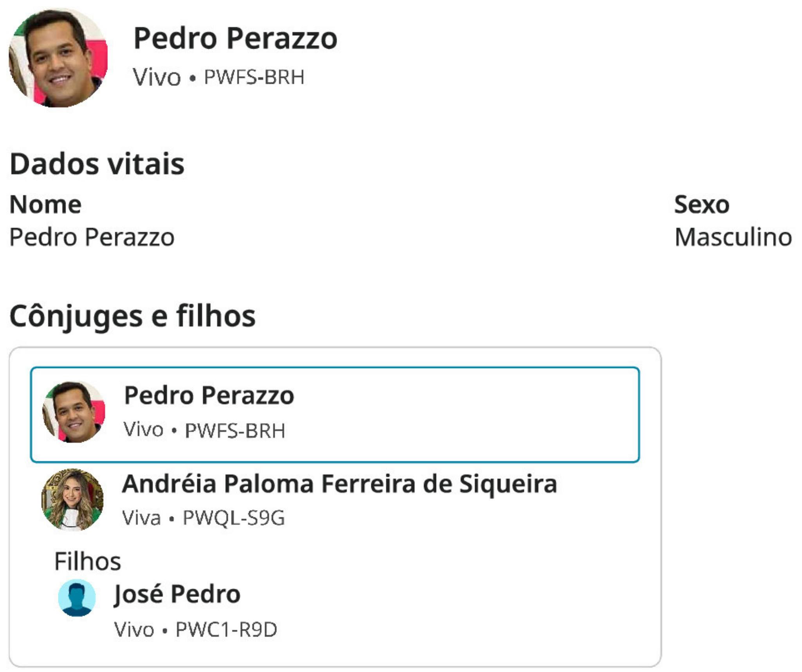Viewport: 802px width, 672px height.
Task: Click Andréia's ID code PWQL-S9G
Action: tap(234, 518)
